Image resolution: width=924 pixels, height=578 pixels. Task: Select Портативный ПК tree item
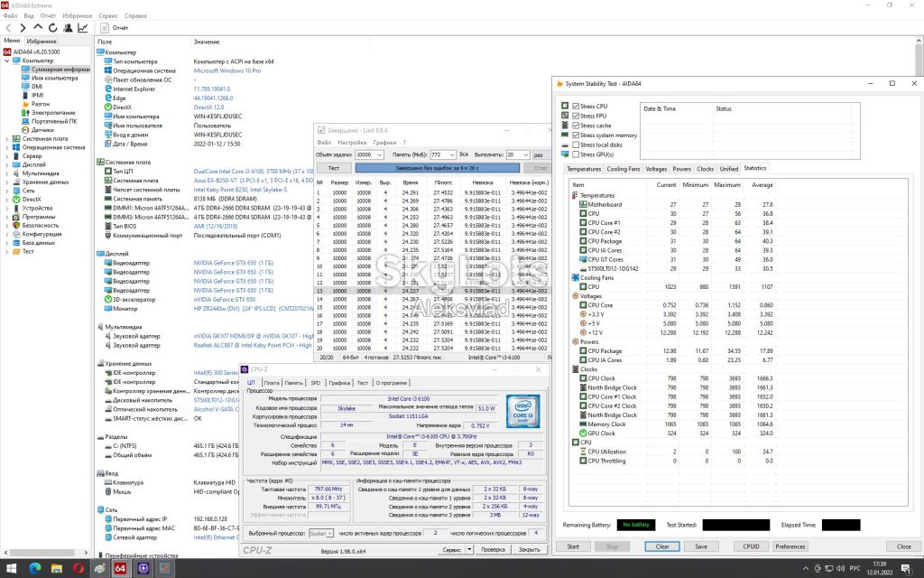[53, 121]
